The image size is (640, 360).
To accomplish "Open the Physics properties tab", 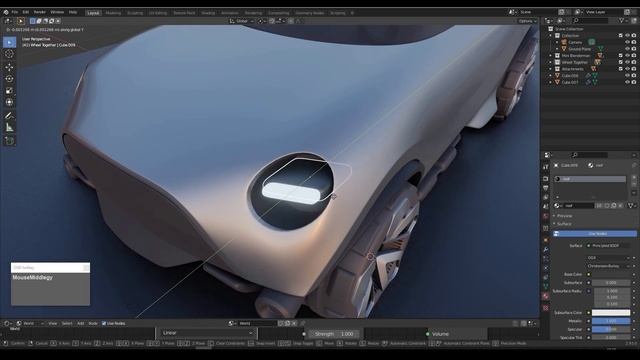I will pos(546,268).
